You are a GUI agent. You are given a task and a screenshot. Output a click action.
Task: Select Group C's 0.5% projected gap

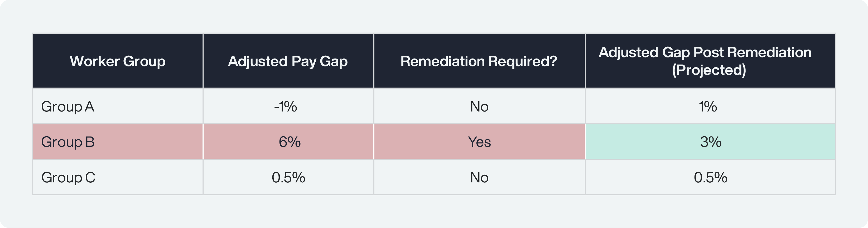710,177
